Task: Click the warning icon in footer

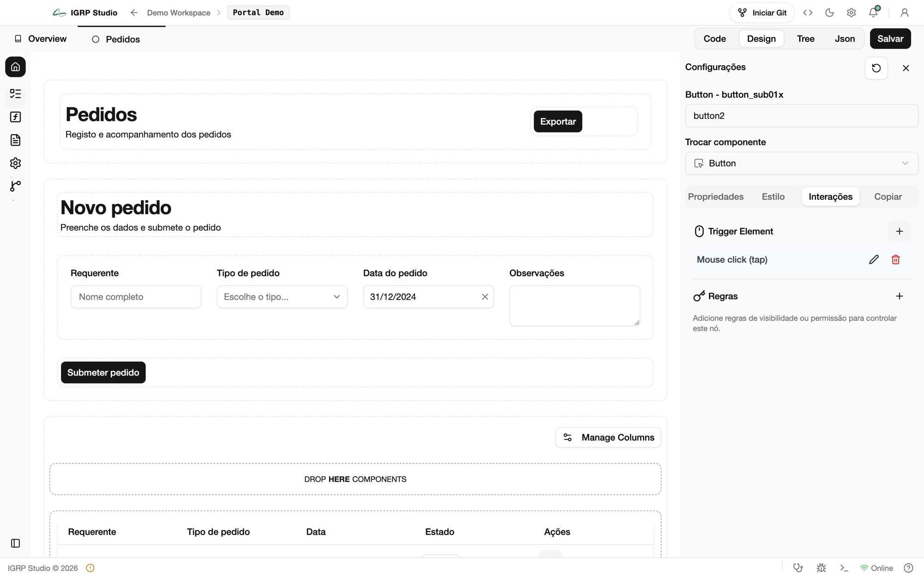Action: 90,568
